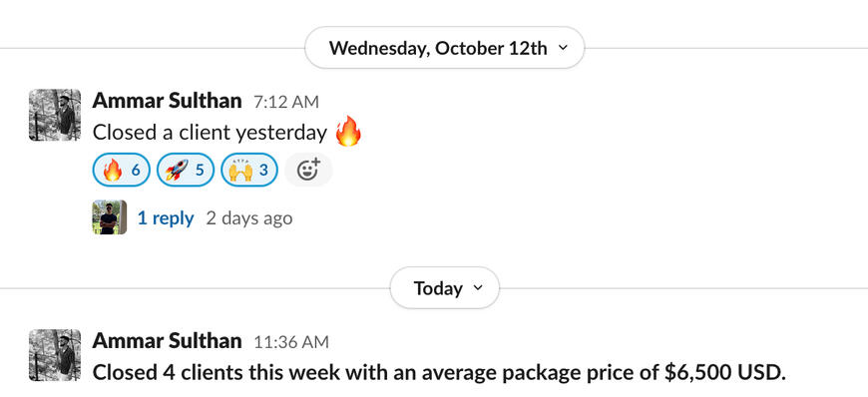Click the 2 days ago thread label
Screen dimensions: 868x397
(x=249, y=218)
